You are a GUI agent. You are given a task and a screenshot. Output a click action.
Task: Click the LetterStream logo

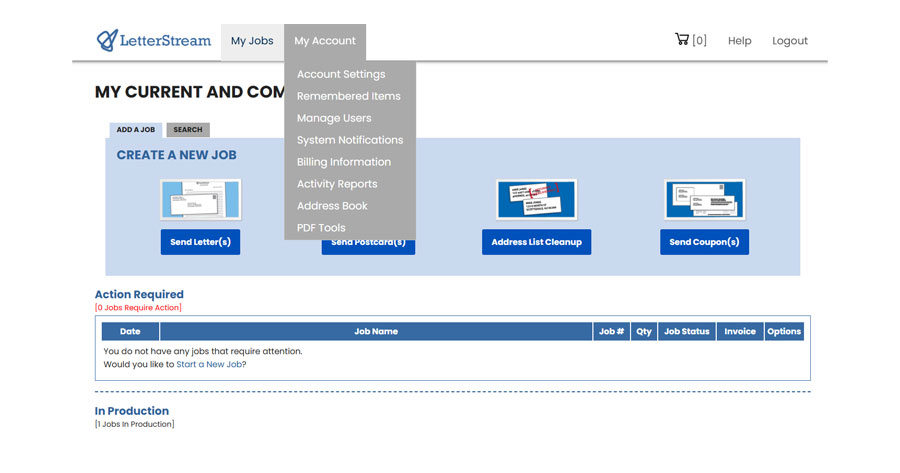pyautogui.click(x=154, y=41)
